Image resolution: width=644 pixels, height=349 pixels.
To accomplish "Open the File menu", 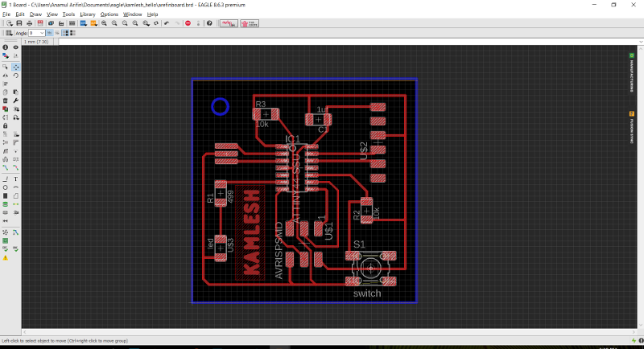I will pos(6,14).
